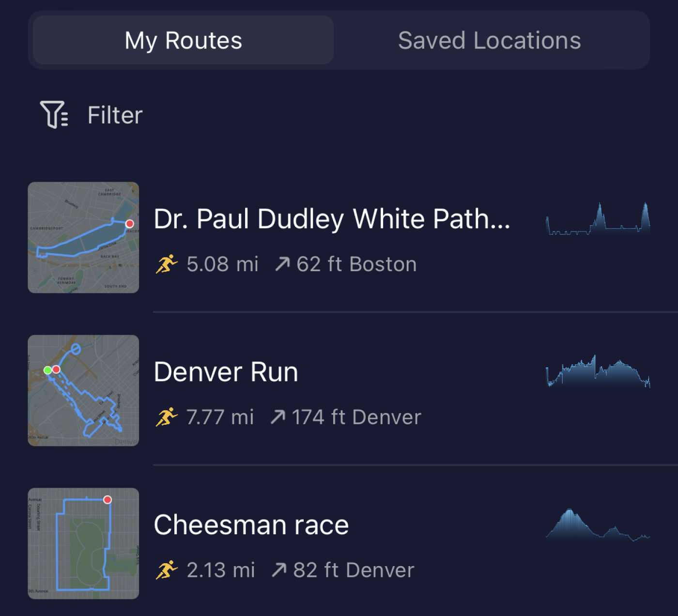The width and height of the screenshot is (678, 616).
Task: Click the red endpoint marker on Cheesman map
Action: [x=108, y=500]
